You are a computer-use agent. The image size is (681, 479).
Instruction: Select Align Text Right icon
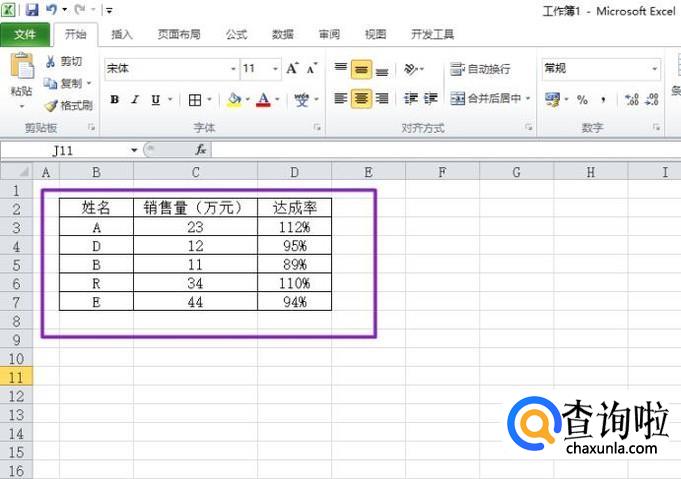tap(382, 99)
